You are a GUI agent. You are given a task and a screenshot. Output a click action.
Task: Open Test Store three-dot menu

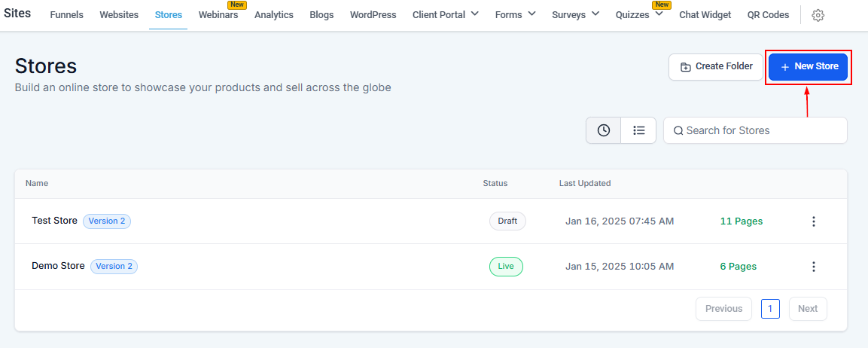tap(813, 221)
